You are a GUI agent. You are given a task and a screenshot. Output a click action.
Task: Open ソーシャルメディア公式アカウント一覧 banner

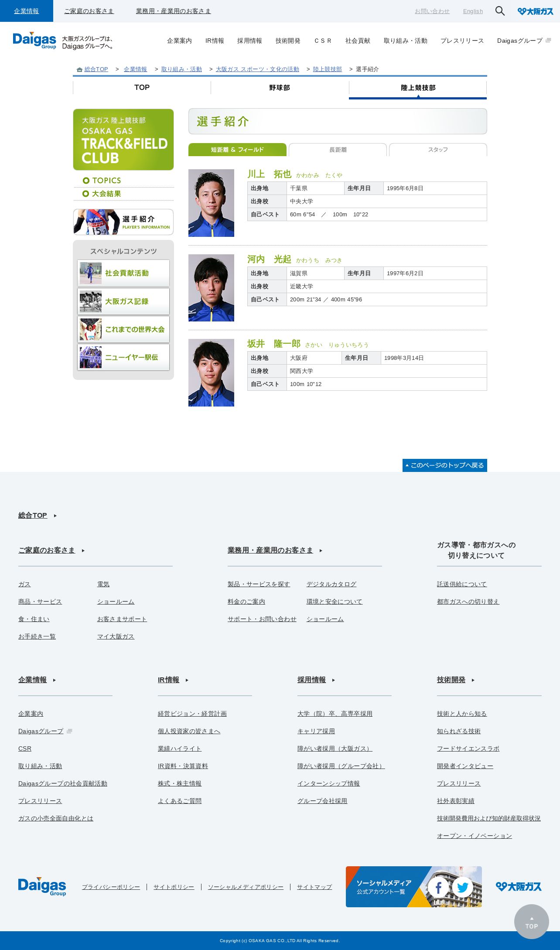tap(414, 887)
